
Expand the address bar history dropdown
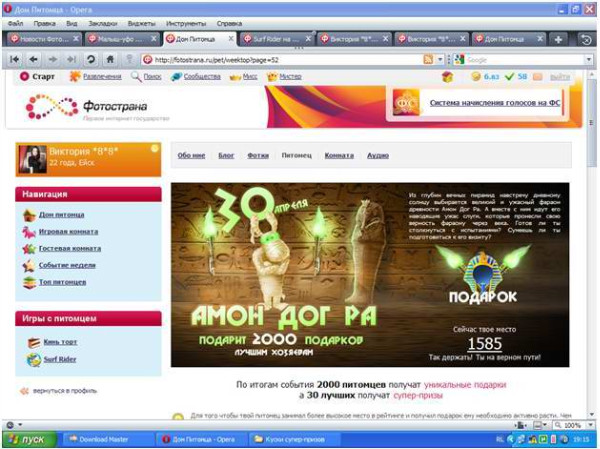(441, 59)
